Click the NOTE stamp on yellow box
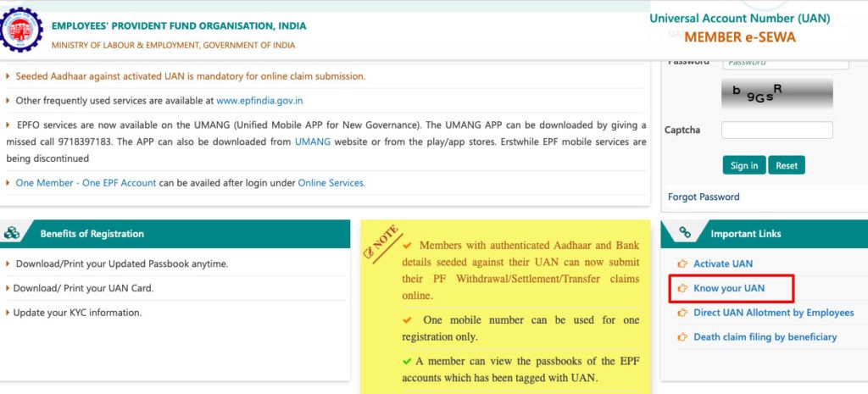868x394 pixels. coord(382,243)
